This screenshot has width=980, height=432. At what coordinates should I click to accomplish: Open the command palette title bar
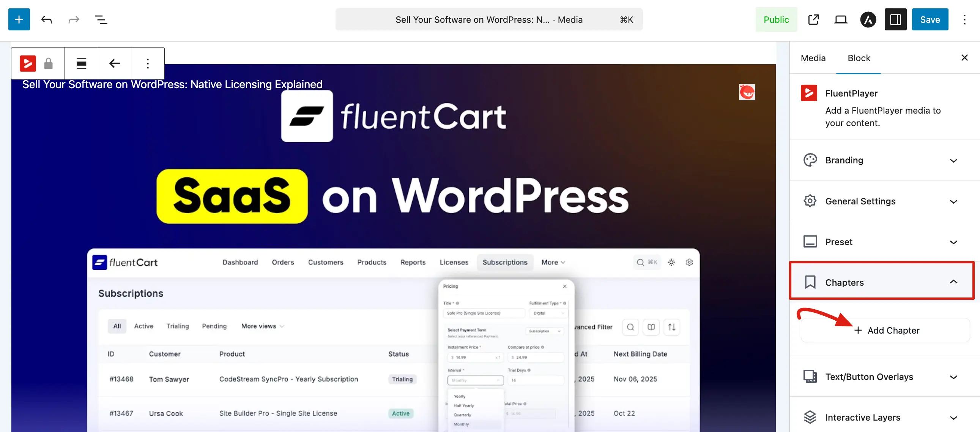coord(489,19)
